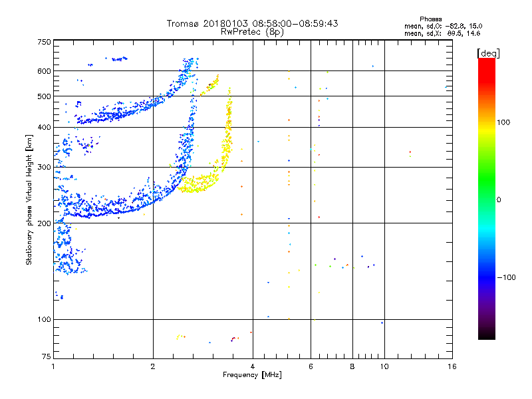532x399 pixels.
Task: Click the '500' height axis tick label
Action: pos(44,96)
